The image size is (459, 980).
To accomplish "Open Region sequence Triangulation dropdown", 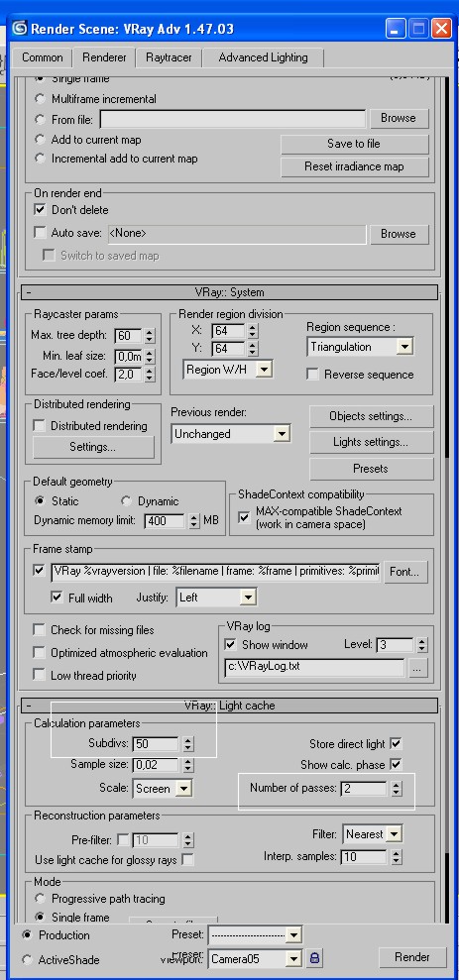I will pos(360,347).
